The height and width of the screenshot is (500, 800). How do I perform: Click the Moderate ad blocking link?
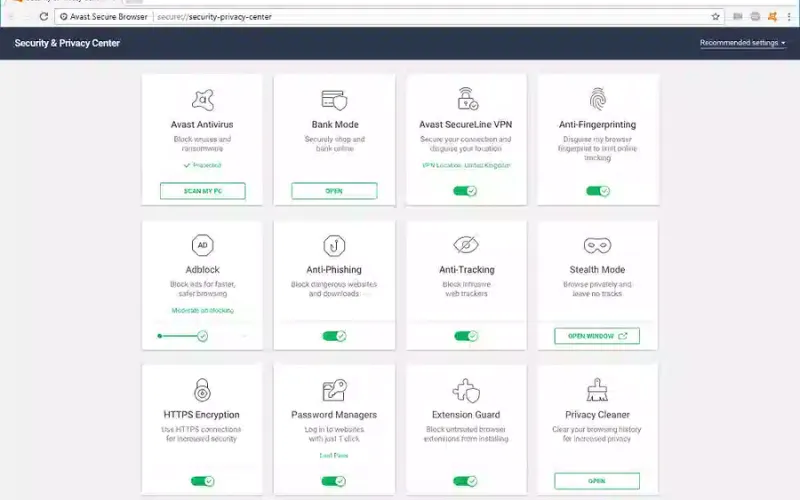(x=203, y=310)
